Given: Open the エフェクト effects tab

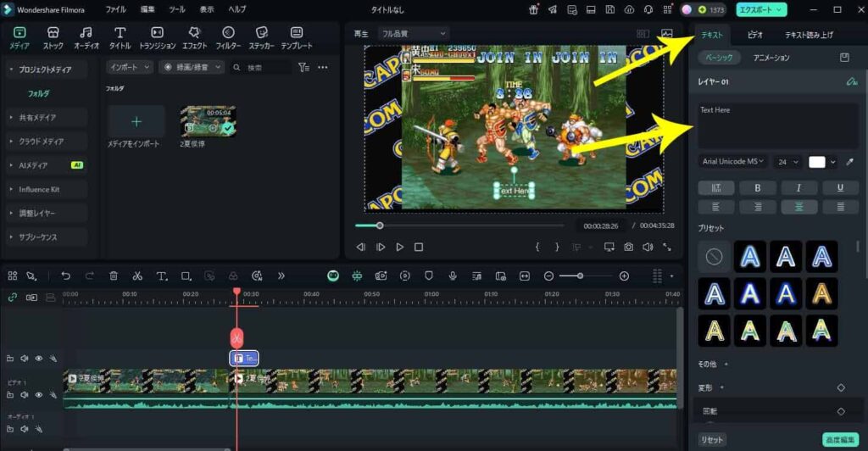Looking at the screenshot, I should tap(194, 38).
